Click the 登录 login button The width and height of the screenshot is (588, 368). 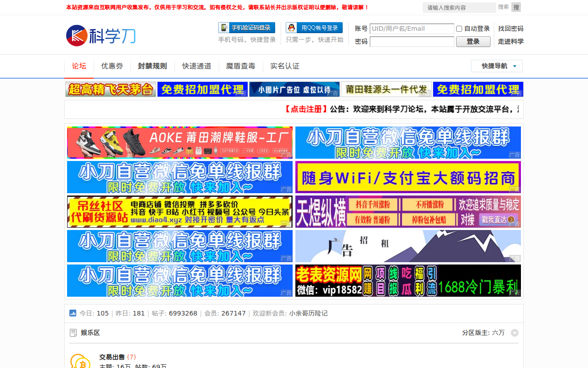473,41
